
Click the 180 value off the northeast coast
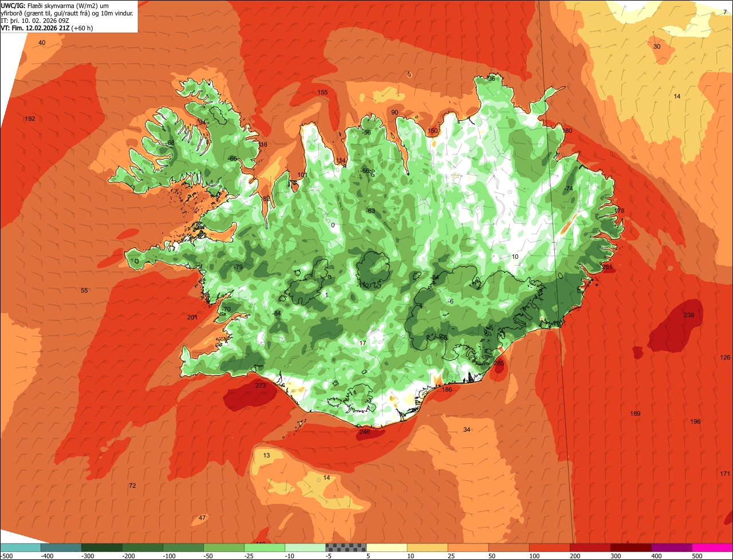pyautogui.click(x=568, y=131)
